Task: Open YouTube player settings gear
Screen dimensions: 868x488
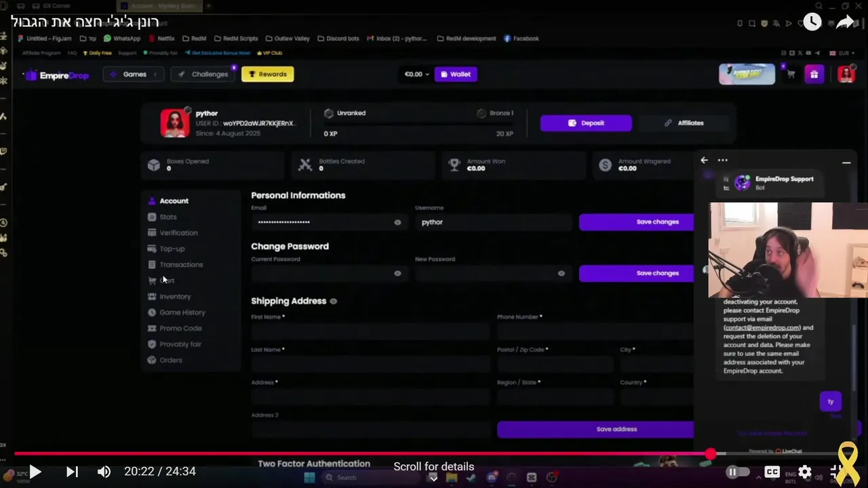Action: 805,472
